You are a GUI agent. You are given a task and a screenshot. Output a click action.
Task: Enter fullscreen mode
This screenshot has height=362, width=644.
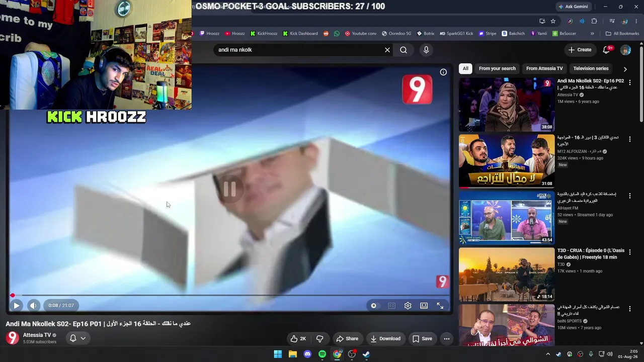(x=440, y=306)
